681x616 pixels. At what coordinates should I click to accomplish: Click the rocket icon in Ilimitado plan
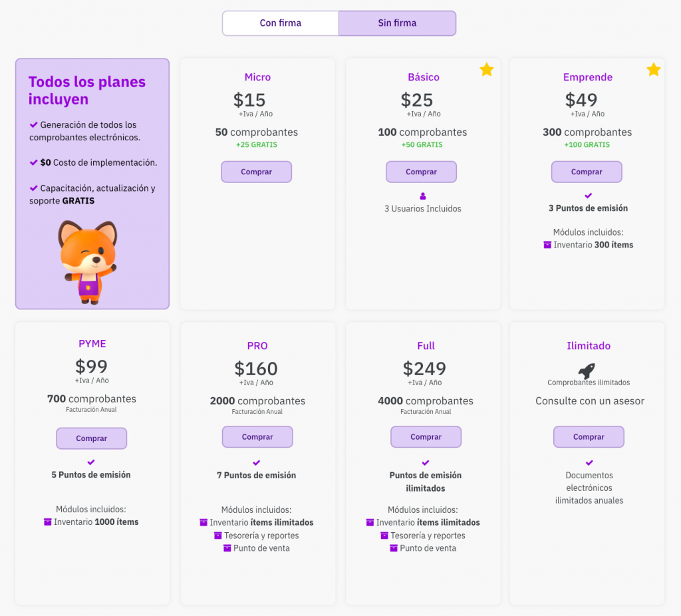(x=587, y=371)
